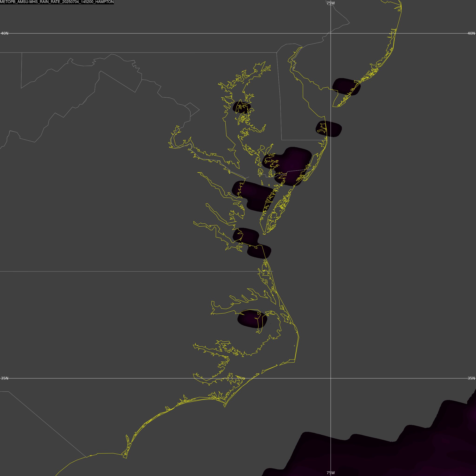Click the 75W label at bottom
476x476 pixels.
click(x=331, y=473)
